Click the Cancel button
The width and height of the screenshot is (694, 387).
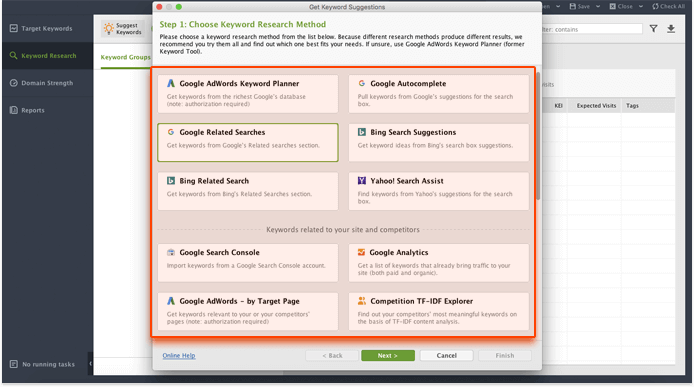[447, 356]
